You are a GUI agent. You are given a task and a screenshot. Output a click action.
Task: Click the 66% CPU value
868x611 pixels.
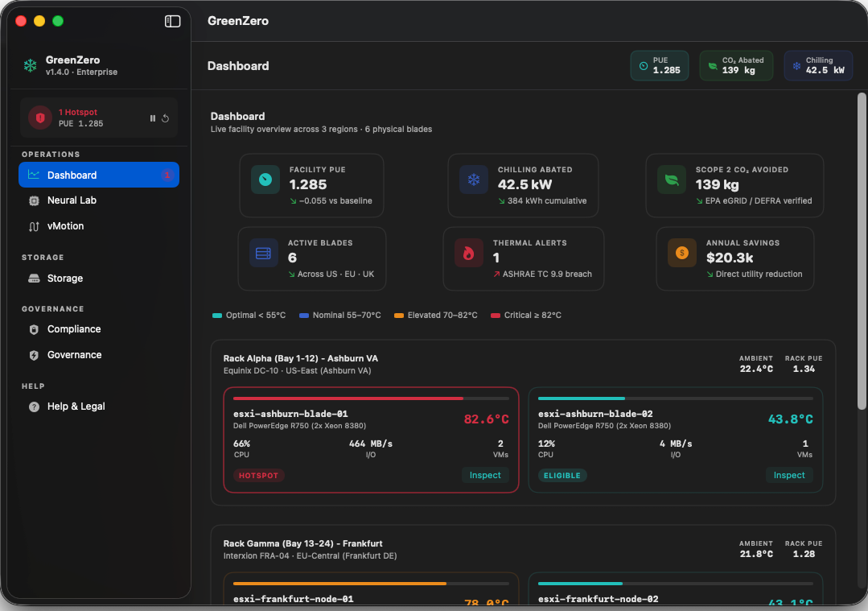(x=242, y=444)
